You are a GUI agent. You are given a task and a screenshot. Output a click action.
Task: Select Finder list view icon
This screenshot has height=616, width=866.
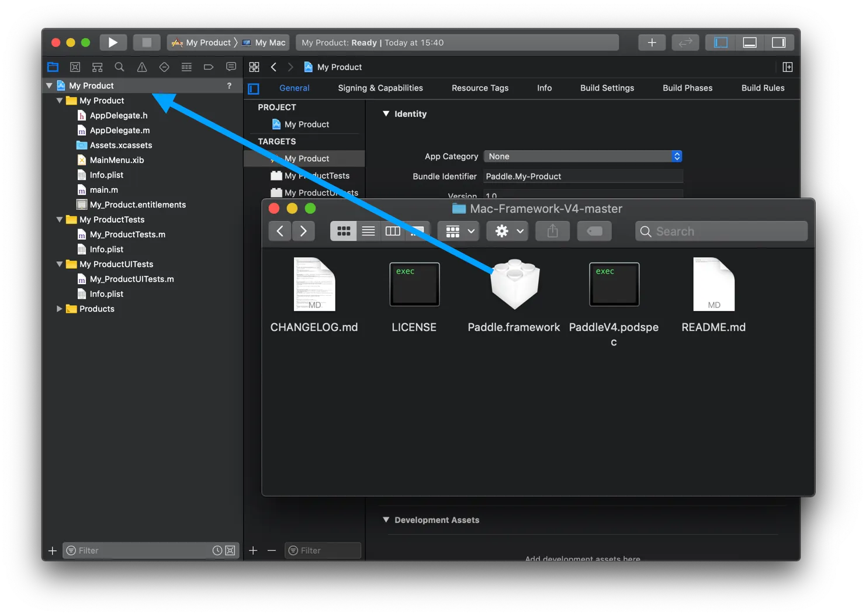[368, 231]
